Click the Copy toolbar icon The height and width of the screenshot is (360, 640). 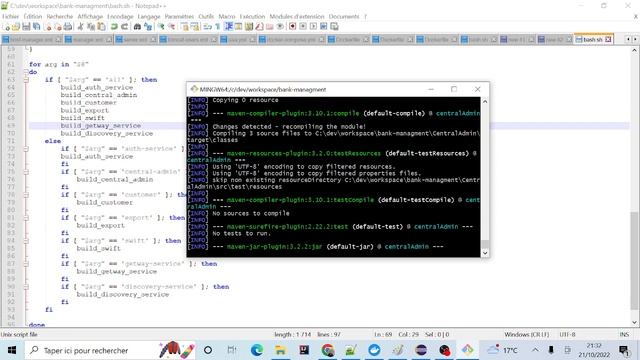[91, 27]
